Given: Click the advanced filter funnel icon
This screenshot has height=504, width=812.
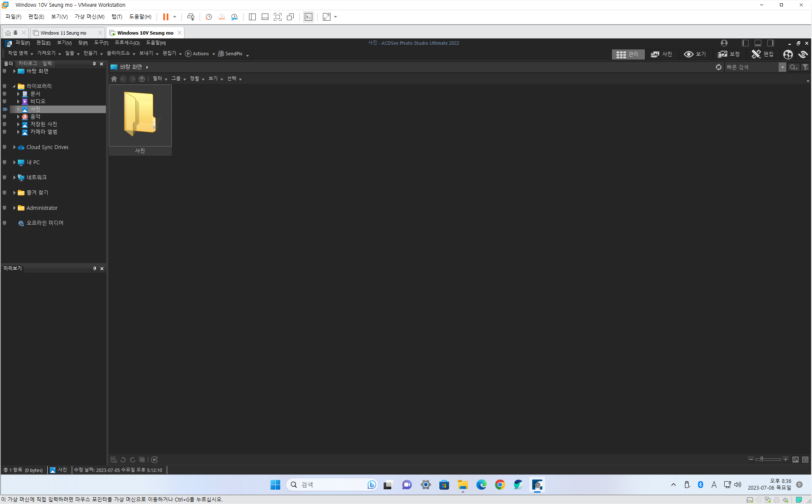Looking at the screenshot, I should (x=805, y=67).
